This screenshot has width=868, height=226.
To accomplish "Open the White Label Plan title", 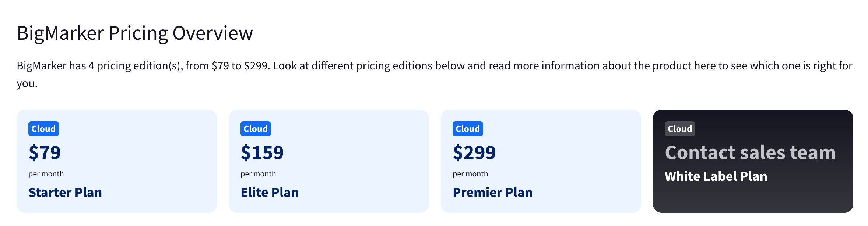I will tap(716, 176).
